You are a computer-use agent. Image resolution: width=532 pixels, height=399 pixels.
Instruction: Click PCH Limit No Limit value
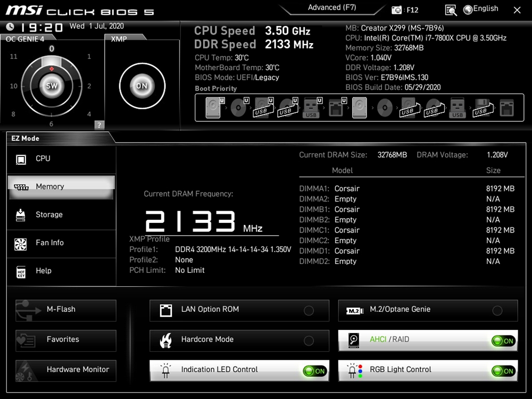pos(190,270)
